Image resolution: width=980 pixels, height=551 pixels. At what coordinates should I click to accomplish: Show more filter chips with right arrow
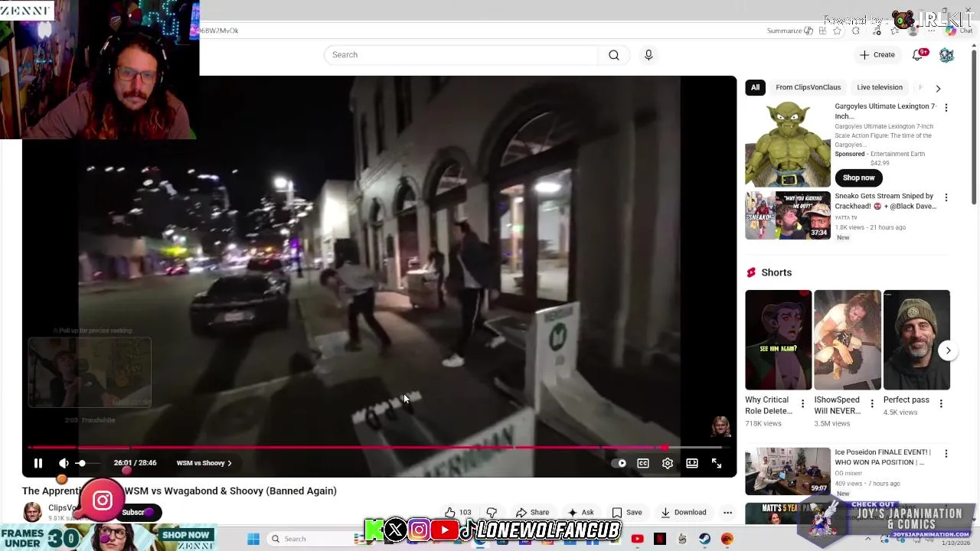click(x=938, y=88)
